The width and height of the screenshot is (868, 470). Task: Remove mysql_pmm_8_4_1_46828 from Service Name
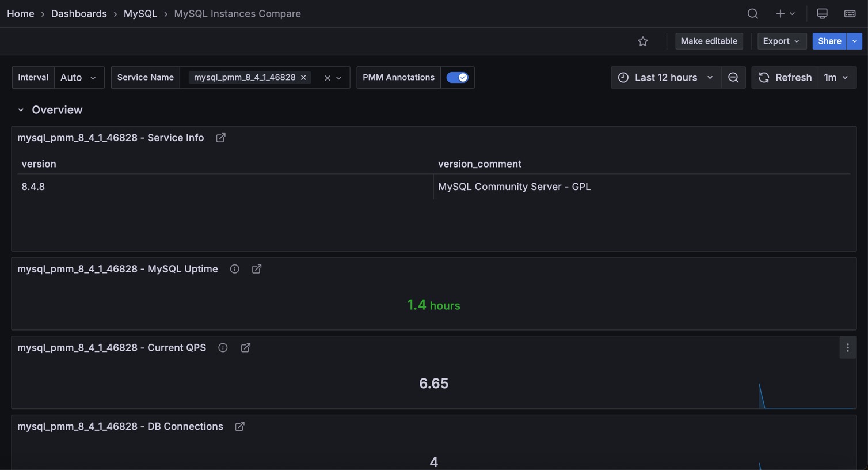coord(303,77)
